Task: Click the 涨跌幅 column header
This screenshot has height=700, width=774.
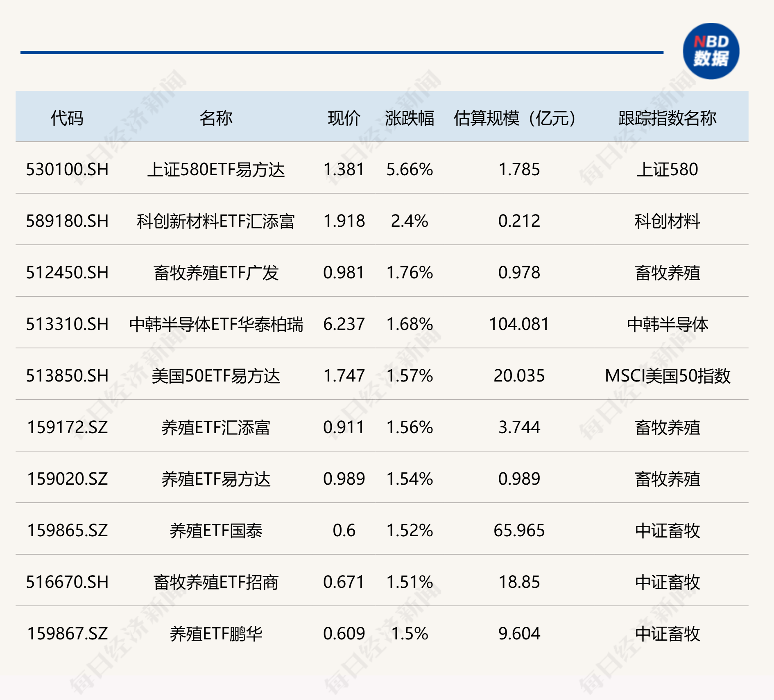Action: [x=410, y=118]
